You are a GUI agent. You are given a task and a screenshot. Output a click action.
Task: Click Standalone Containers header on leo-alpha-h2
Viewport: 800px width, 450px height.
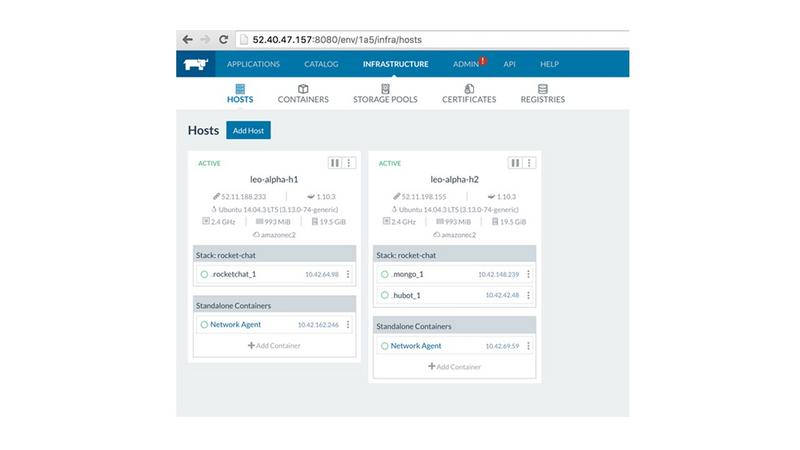(455, 326)
